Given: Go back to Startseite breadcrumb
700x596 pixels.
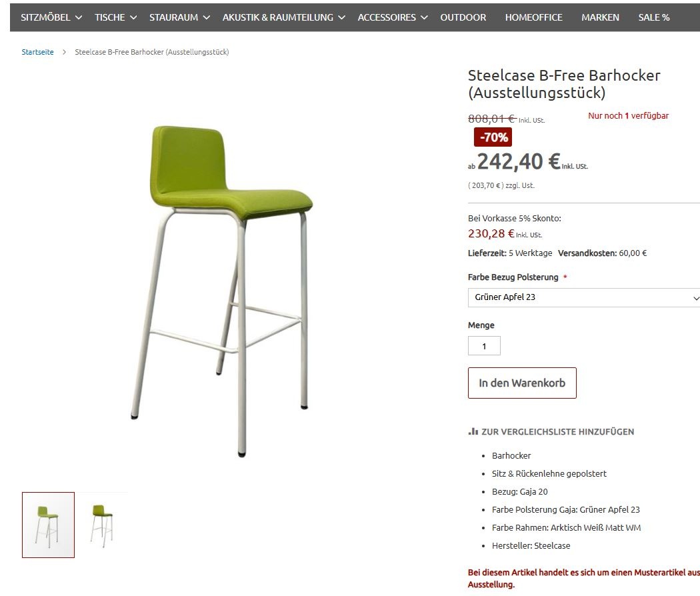Looking at the screenshot, I should coord(37,52).
